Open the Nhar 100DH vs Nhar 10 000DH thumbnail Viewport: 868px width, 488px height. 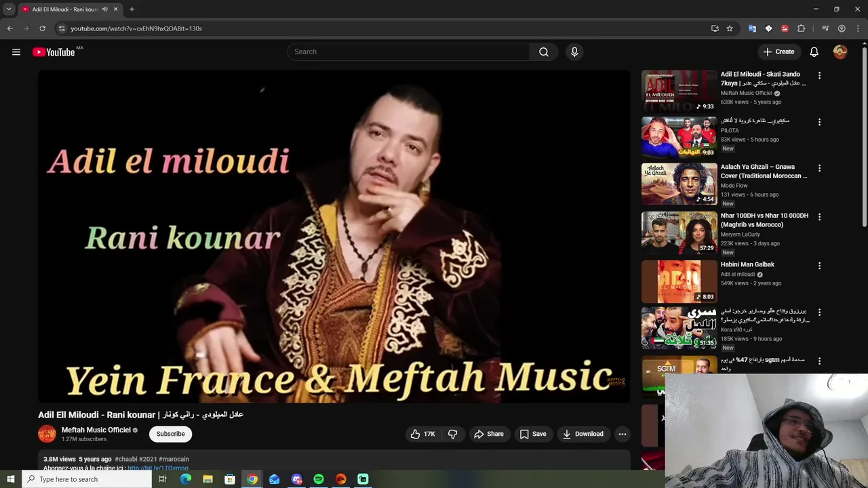pyautogui.click(x=679, y=232)
